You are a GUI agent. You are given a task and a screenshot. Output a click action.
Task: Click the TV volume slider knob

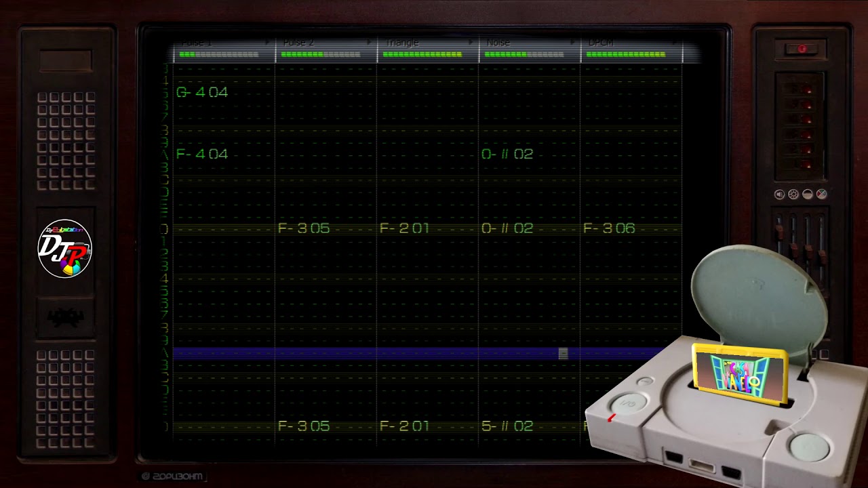[x=779, y=232]
